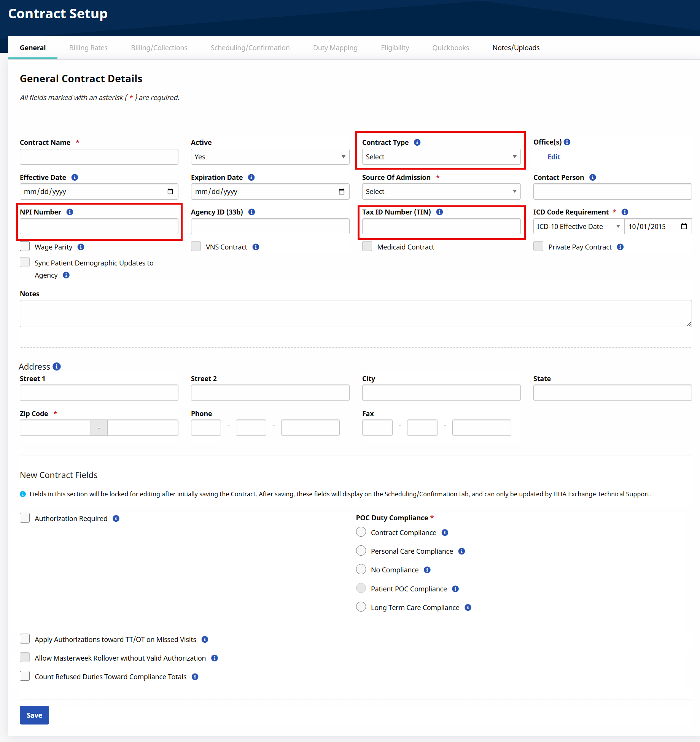Check the Authorization Required box
700x742 pixels.
tap(25, 518)
